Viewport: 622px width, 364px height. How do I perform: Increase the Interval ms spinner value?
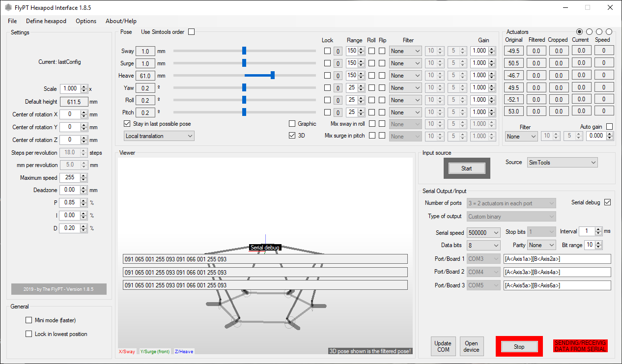coord(598,229)
